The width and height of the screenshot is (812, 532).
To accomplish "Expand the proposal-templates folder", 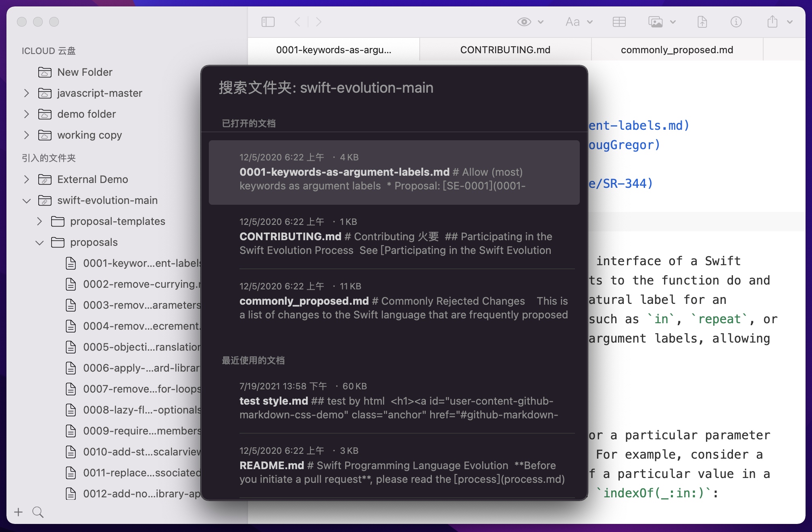I will (40, 221).
